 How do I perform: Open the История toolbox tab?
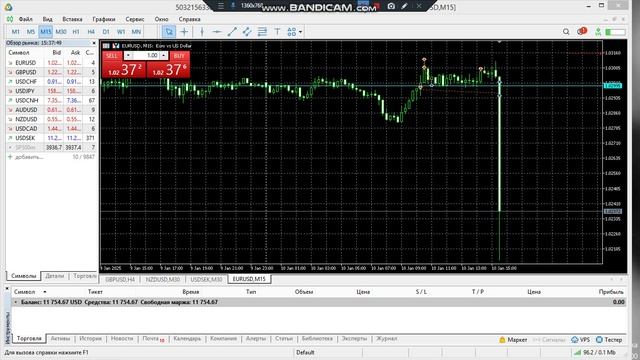90,339
